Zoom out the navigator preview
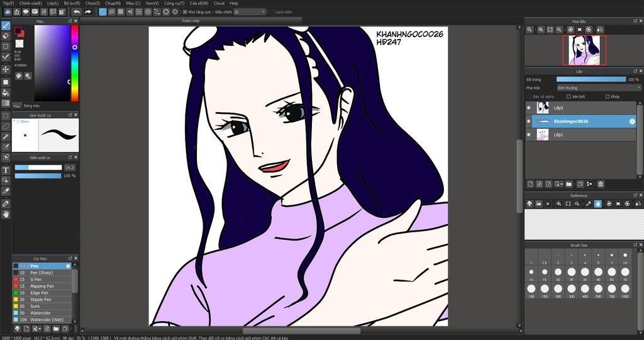Viewport: 644px width, 340px height. 559,30
